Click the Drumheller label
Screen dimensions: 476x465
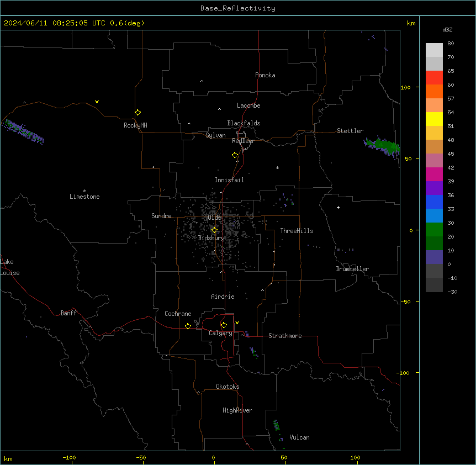(352, 269)
